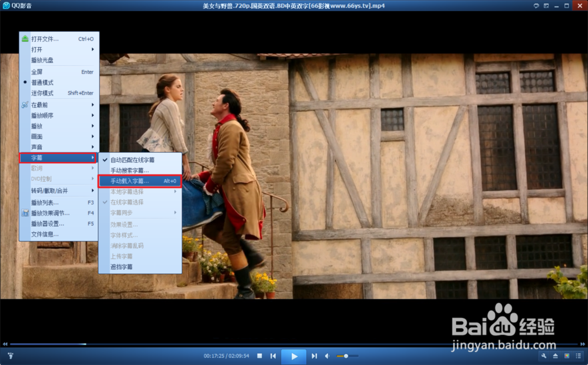Image resolution: width=588 pixels, height=365 pixels.
Task: Choose 全屏 to go fullscreen
Action: point(59,72)
